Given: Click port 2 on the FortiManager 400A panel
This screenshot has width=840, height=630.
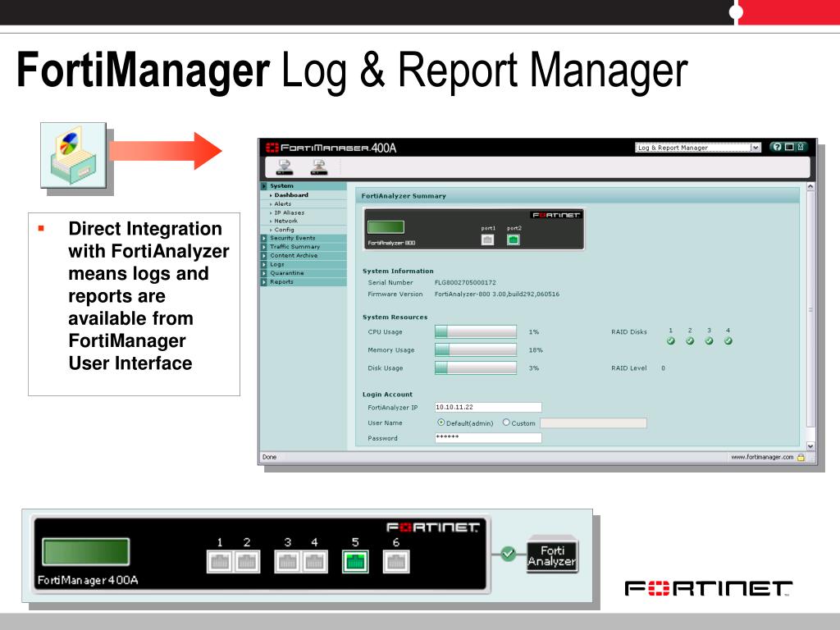Looking at the screenshot, I should point(247,561).
